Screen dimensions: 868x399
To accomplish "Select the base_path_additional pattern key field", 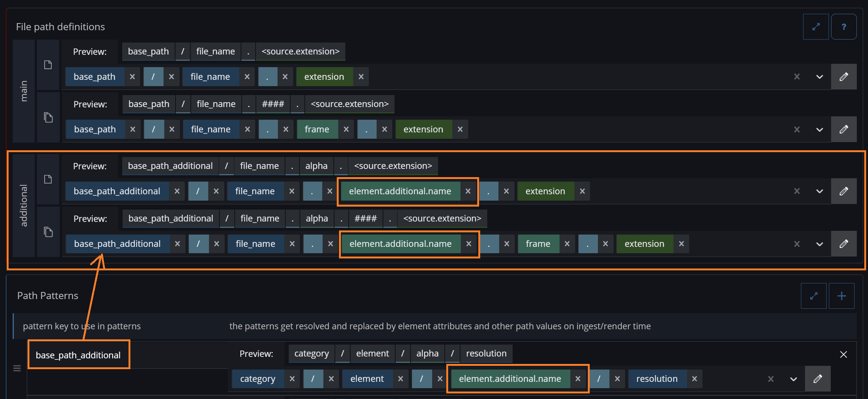I will (x=78, y=355).
